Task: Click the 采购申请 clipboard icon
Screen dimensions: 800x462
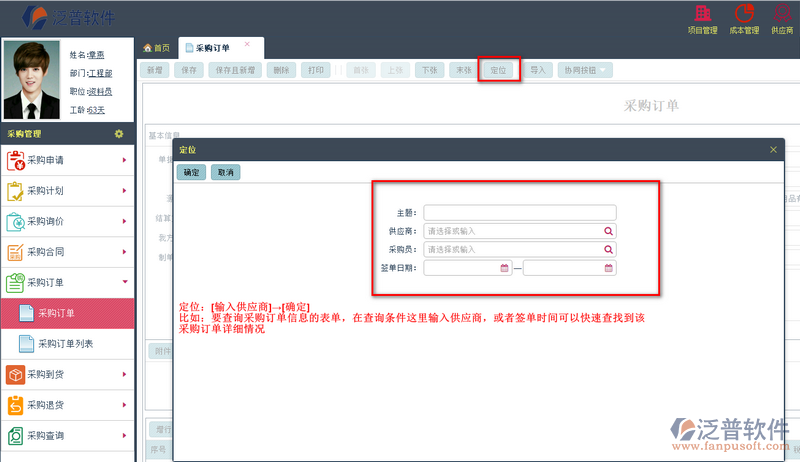Action: tap(15, 160)
